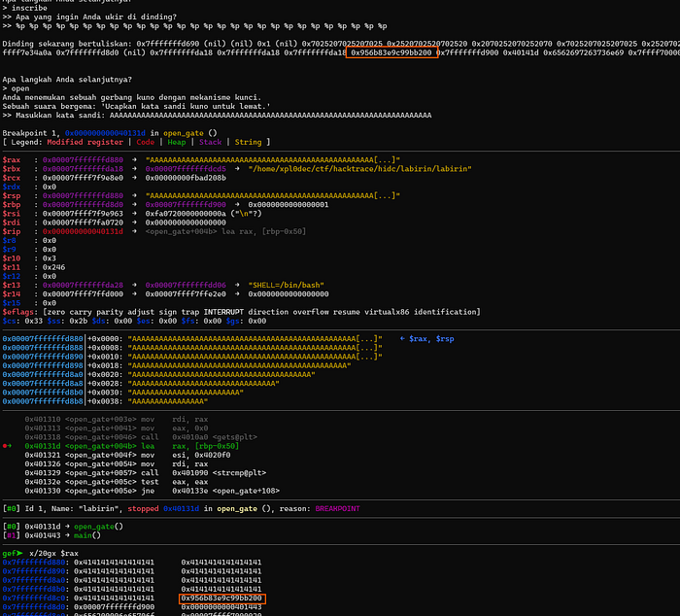The height and width of the screenshot is (616, 680).
Task: Select the $rsi register name
Action: [12, 214]
